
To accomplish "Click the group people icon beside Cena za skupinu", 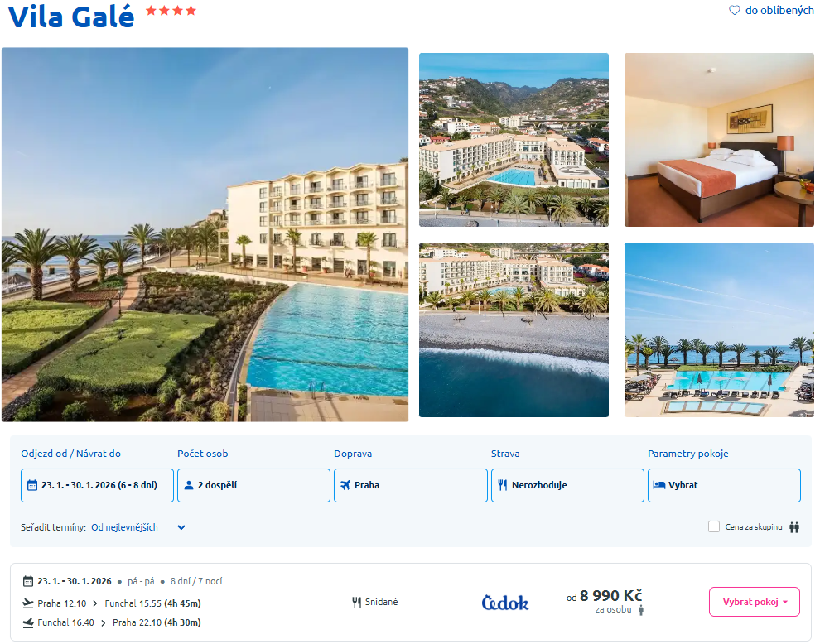I will point(794,527).
